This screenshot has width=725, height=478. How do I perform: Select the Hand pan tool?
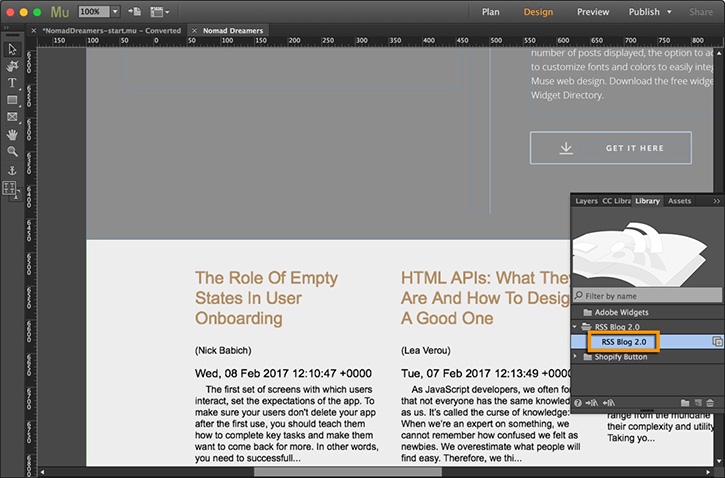(12, 135)
